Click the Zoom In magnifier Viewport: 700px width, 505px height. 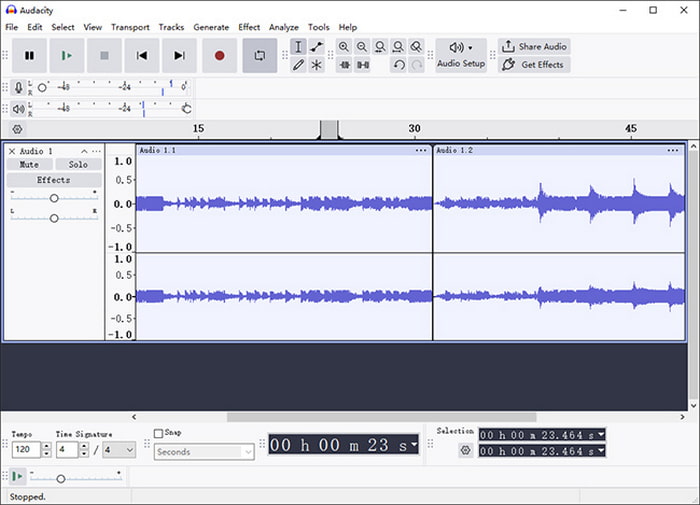(343, 47)
